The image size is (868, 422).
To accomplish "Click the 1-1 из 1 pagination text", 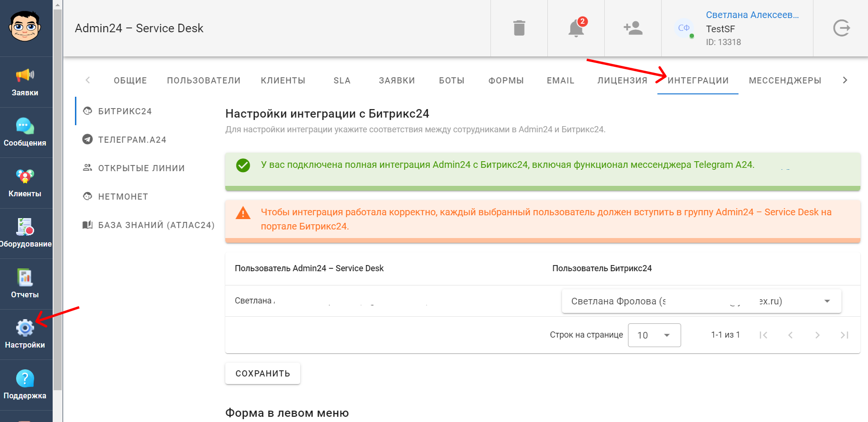I will point(725,335).
